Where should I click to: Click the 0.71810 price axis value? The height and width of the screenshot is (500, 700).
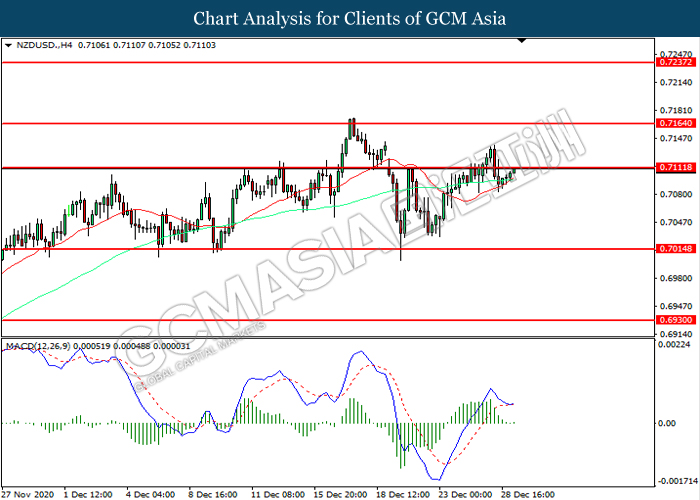pyautogui.click(x=676, y=110)
